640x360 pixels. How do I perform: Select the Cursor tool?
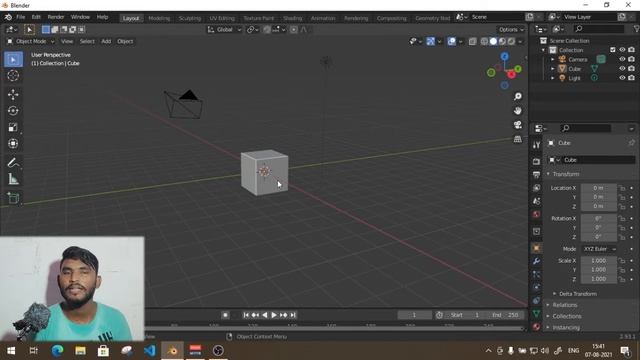[x=13, y=76]
